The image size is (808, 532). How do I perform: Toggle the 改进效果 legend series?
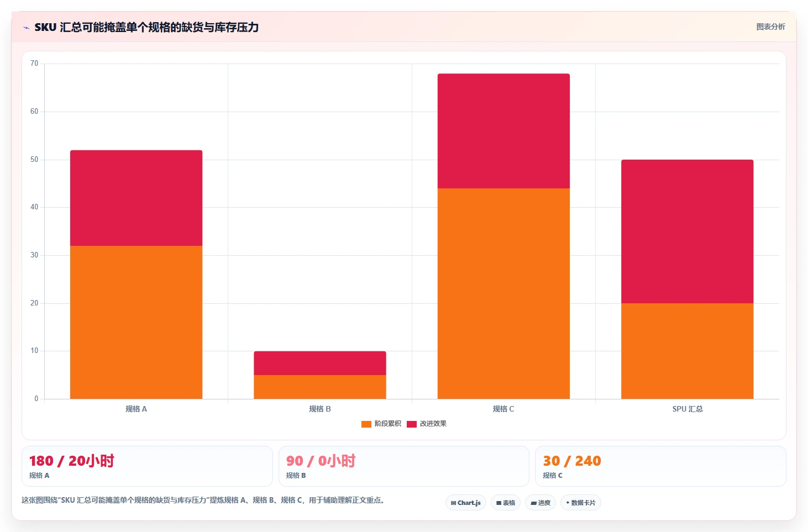tap(427, 424)
